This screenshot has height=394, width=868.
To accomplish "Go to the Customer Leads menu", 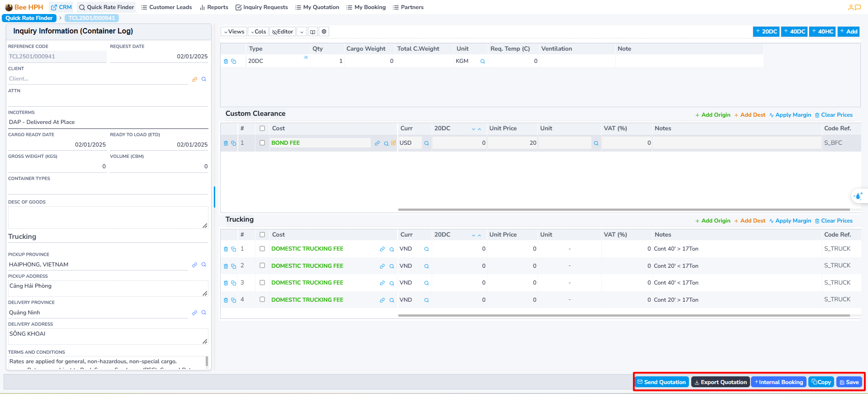I will coord(166,7).
